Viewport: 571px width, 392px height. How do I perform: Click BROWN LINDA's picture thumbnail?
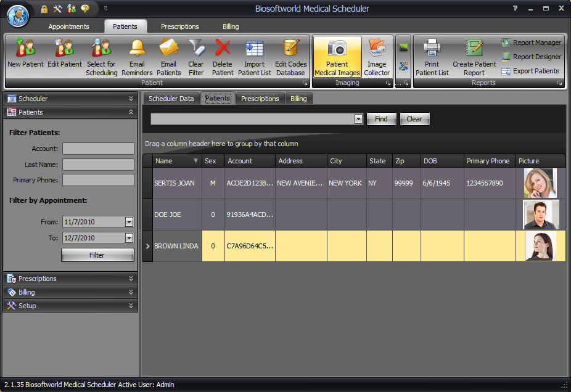541,246
